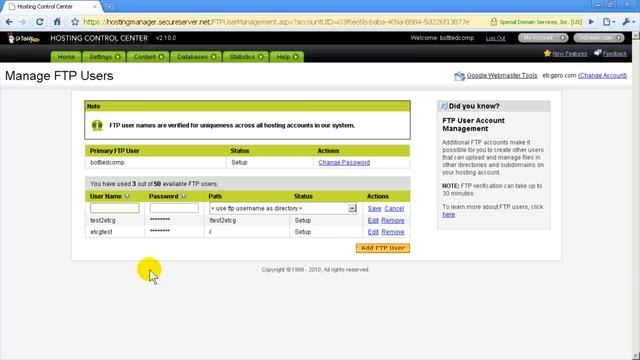Click the Feedback megaphone icon

tap(598, 53)
